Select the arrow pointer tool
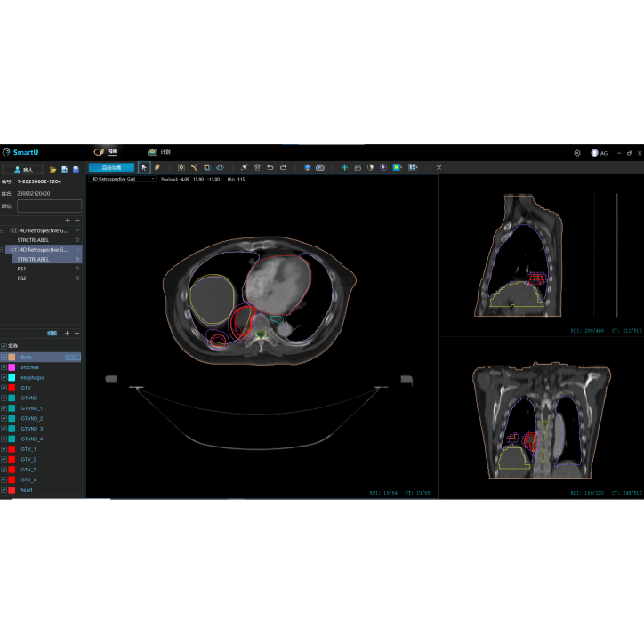 point(144,167)
